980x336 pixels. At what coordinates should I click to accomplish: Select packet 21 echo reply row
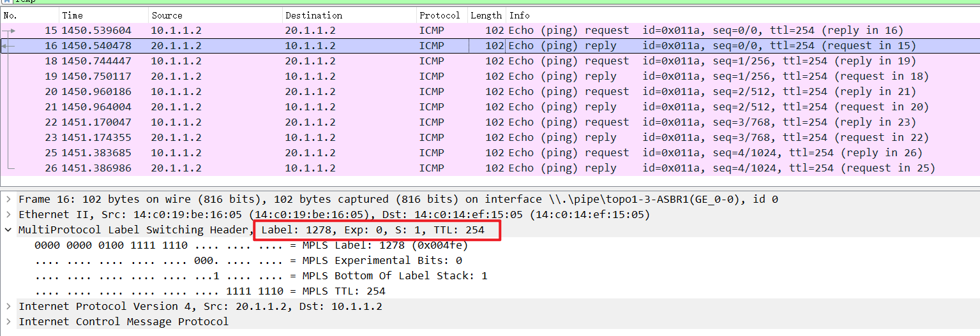pos(447,107)
